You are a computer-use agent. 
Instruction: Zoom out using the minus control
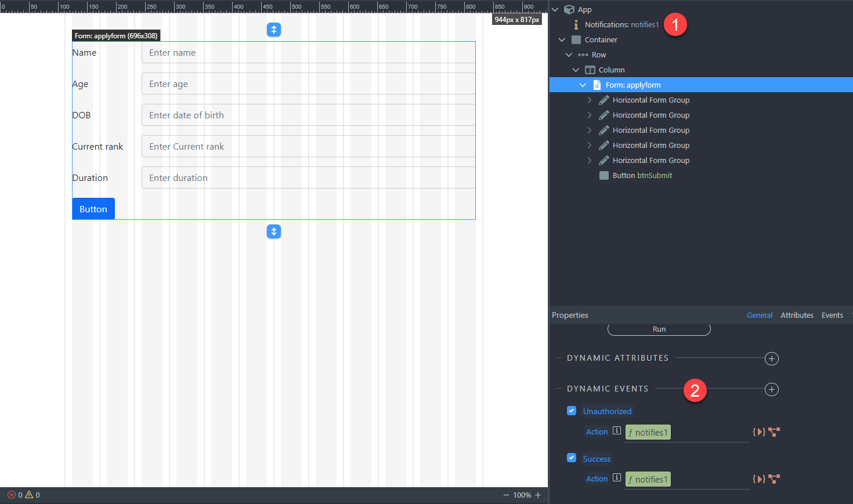click(506, 495)
